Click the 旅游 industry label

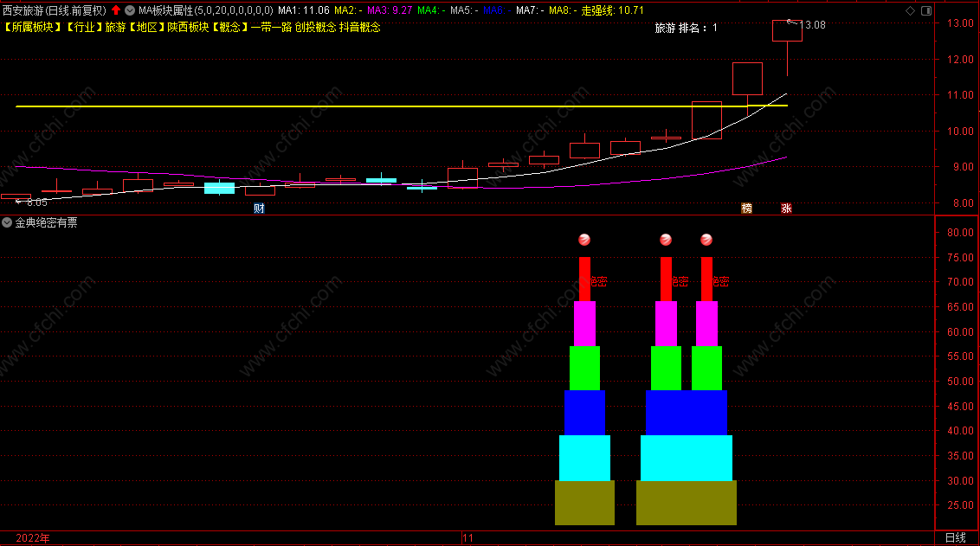[116, 28]
